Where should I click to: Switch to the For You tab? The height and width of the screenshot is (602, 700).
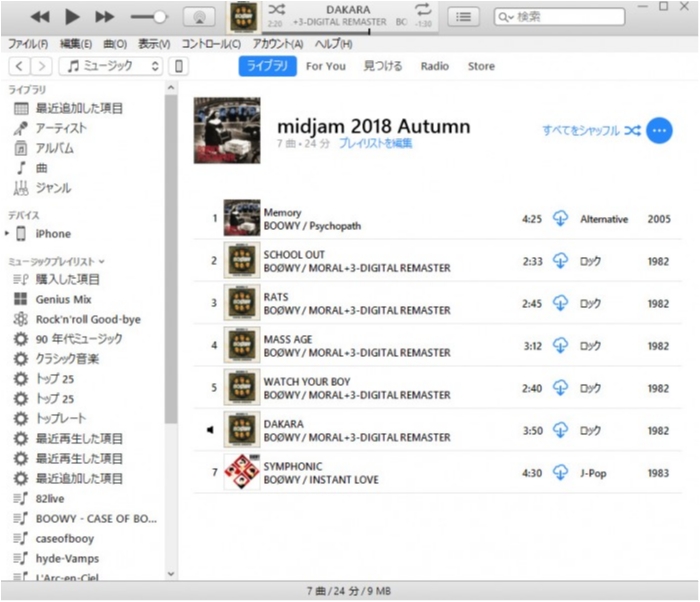tap(325, 66)
